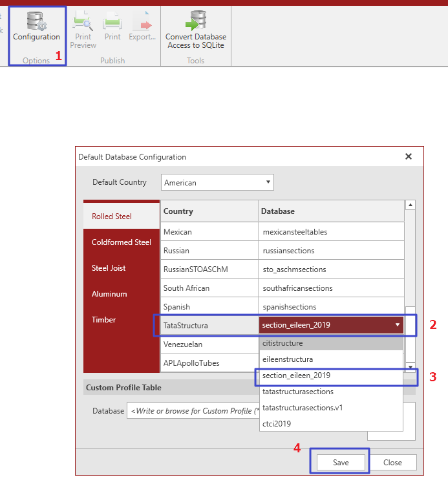Click the Export icon

(142, 29)
